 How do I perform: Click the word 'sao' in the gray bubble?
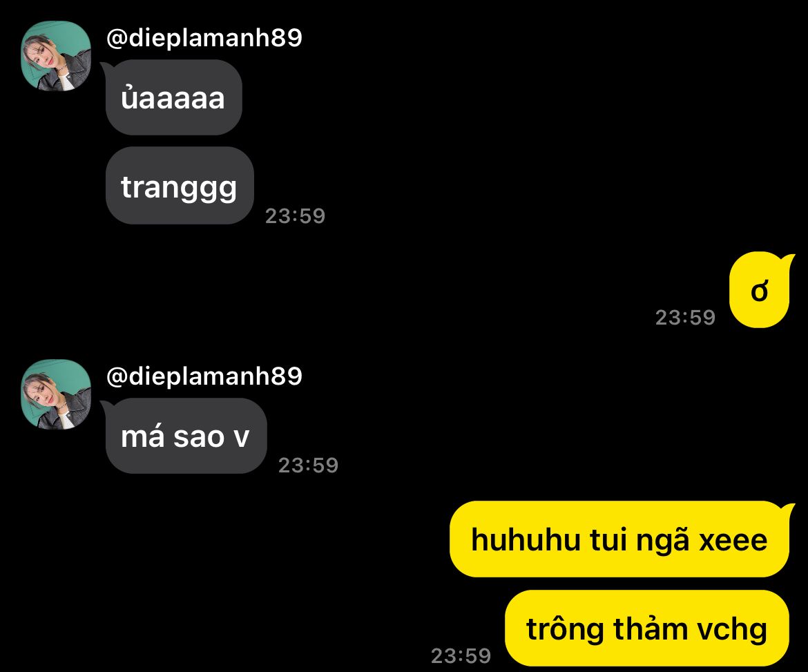(199, 437)
